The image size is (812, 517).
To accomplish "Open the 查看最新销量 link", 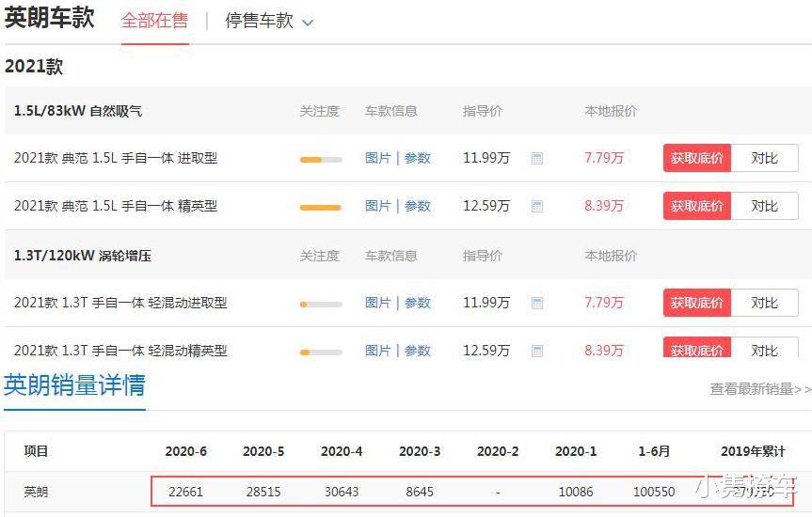I will coord(760,388).
